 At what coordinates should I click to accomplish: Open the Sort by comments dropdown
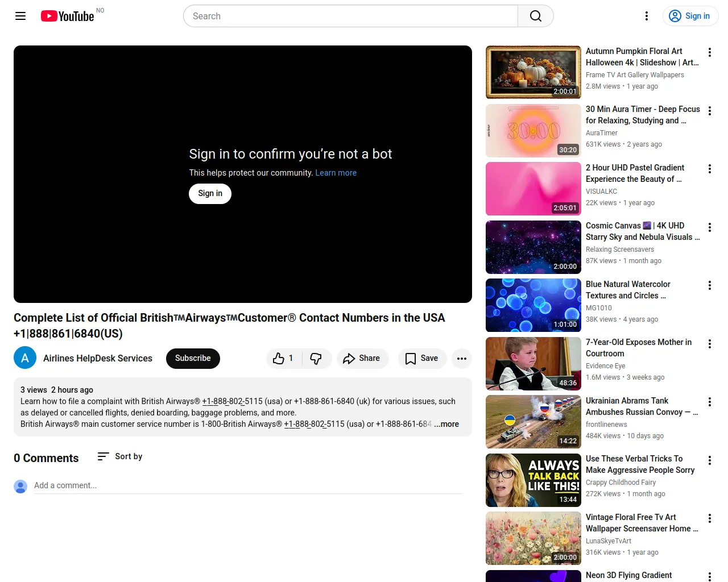click(x=120, y=456)
